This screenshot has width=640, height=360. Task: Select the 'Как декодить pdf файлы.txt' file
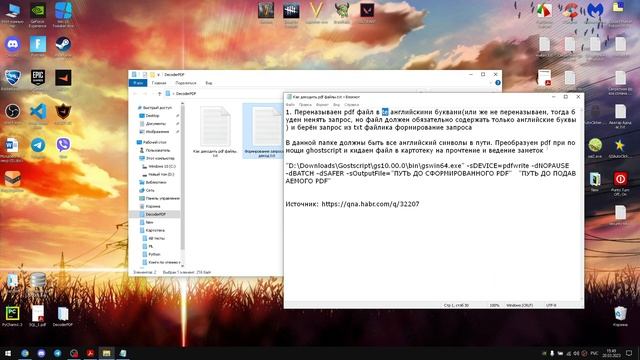tap(215, 131)
